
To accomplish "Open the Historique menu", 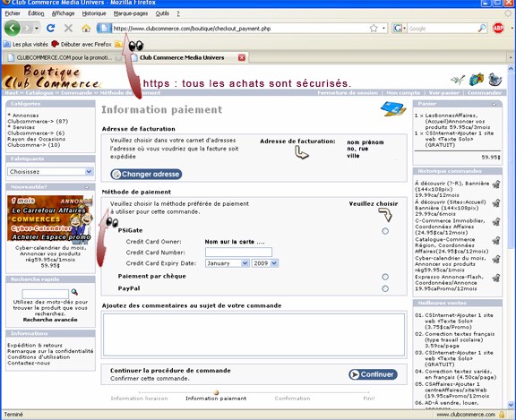I will (94, 13).
